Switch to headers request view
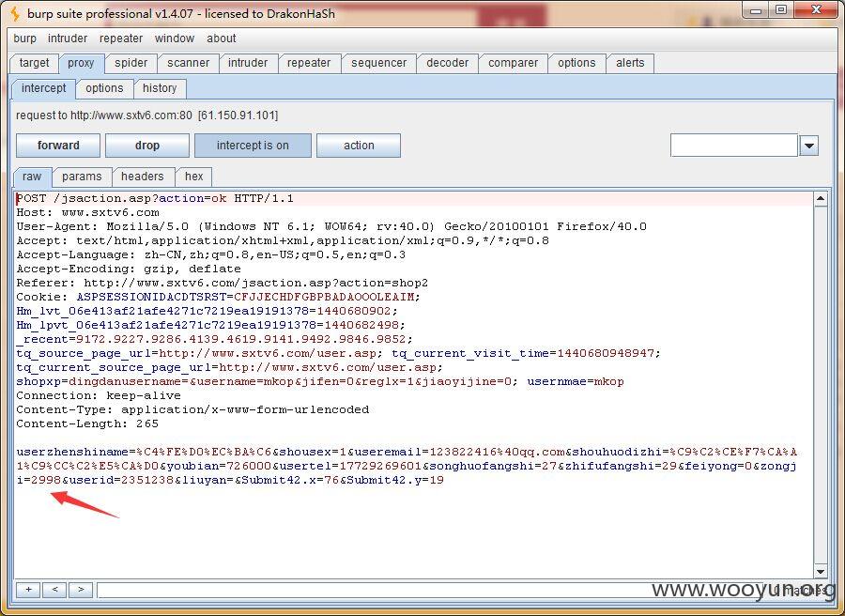 (x=143, y=177)
